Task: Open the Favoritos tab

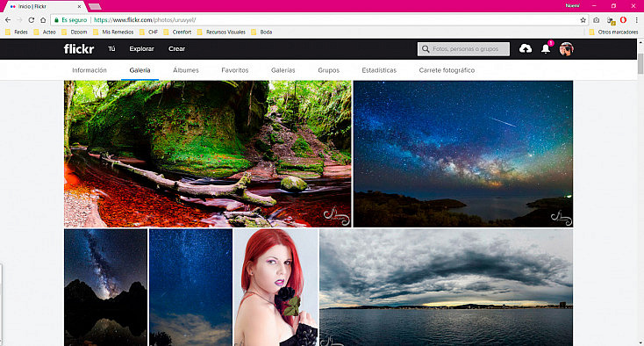Action: pyautogui.click(x=235, y=70)
